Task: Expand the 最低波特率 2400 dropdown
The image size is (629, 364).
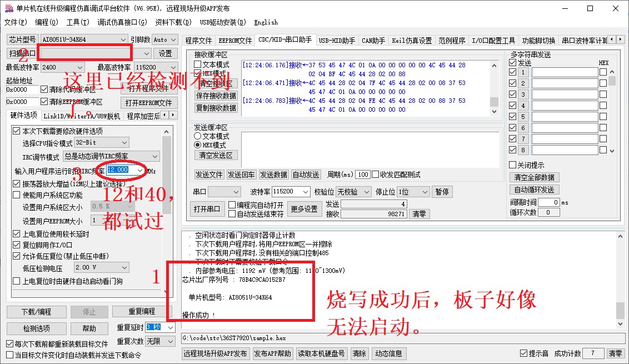Action: click(80, 67)
